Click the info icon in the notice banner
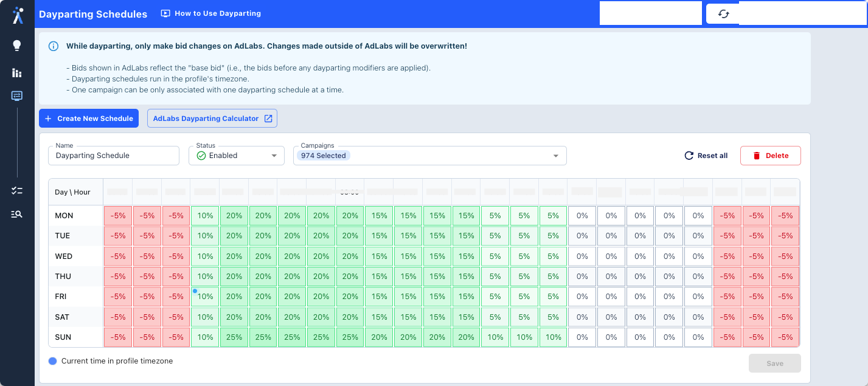The image size is (868, 386). pos(54,46)
